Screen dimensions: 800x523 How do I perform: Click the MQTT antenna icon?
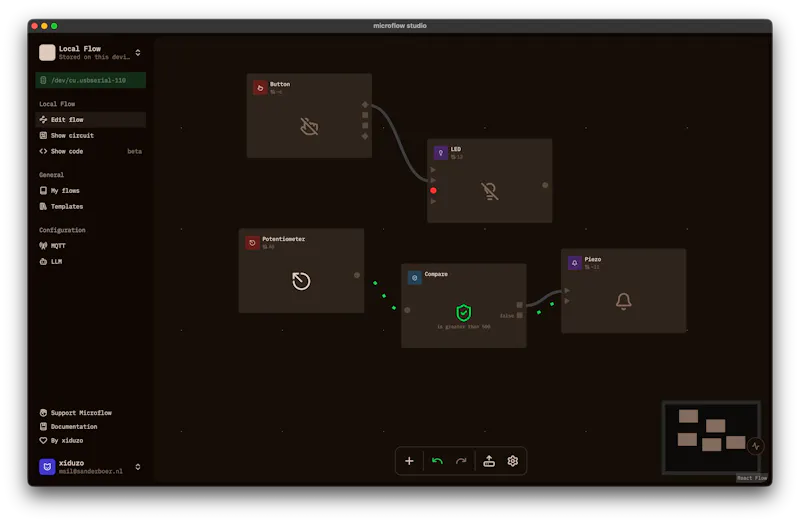tap(43, 245)
